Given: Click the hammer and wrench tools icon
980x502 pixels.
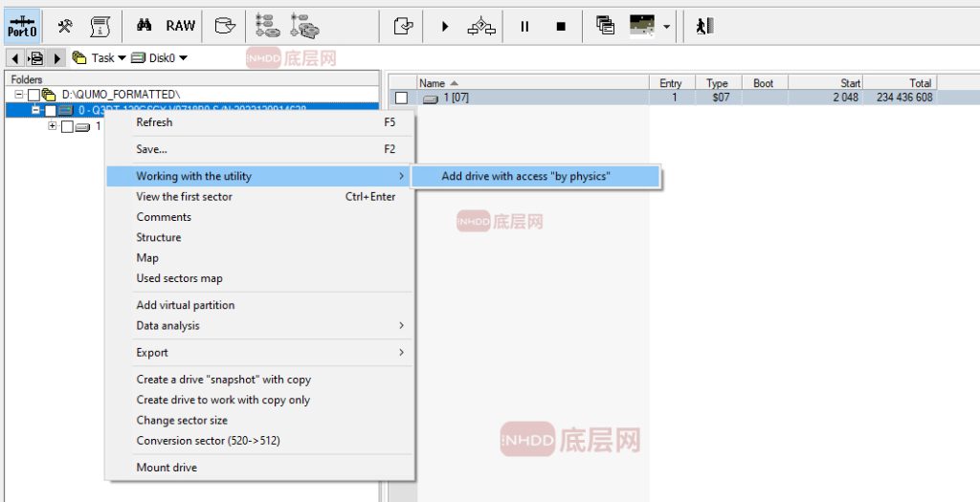Looking at the screenshot, I should [x=66, y=26].
